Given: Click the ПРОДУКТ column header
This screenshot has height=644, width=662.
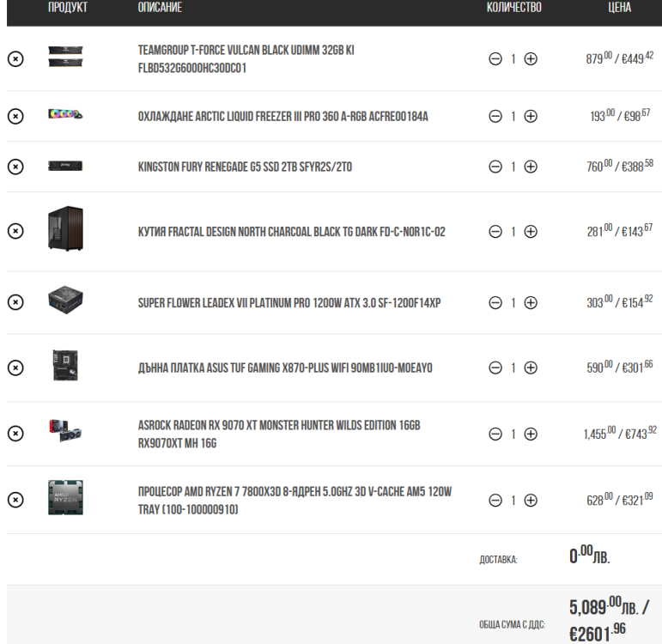Looking at the screenshot, I should [68, 7].
